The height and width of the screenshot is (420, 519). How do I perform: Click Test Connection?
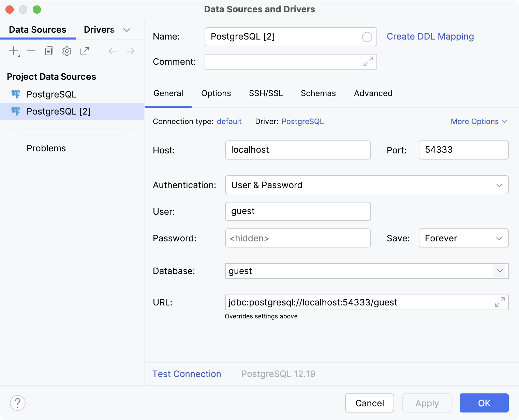[187, 374]
